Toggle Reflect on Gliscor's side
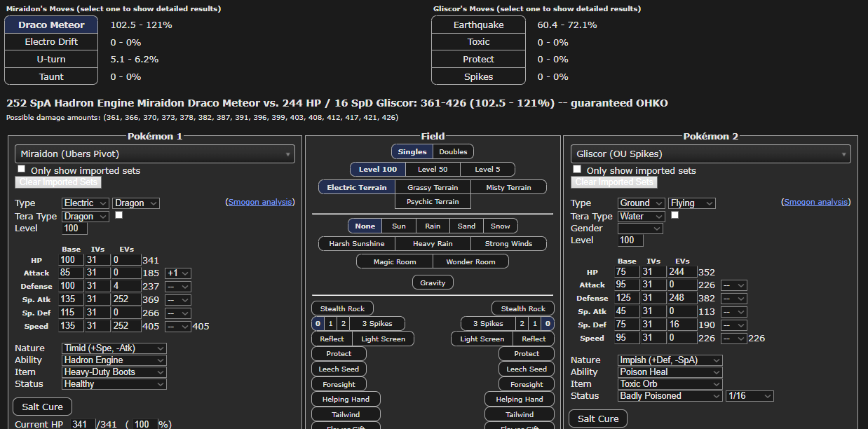This screenshot has height=429, width=868. [x=534, y=339]
